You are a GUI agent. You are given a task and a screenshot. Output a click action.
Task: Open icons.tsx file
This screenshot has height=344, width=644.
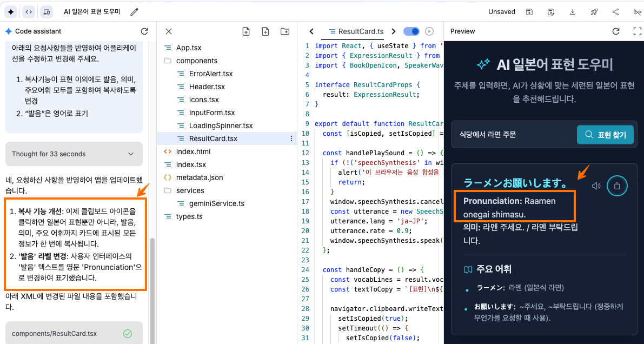pyautogui.click(x=204, y=100)
